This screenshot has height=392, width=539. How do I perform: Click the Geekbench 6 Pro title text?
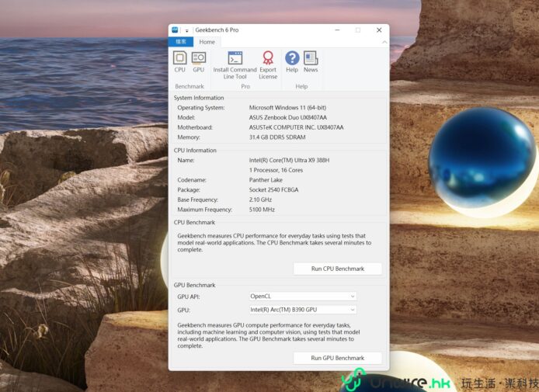click(217, 30)
